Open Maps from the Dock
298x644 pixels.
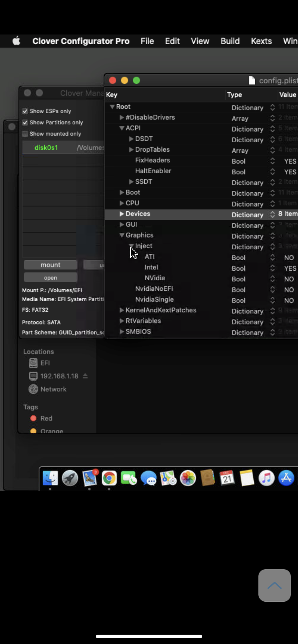click(x=168, y=478)
